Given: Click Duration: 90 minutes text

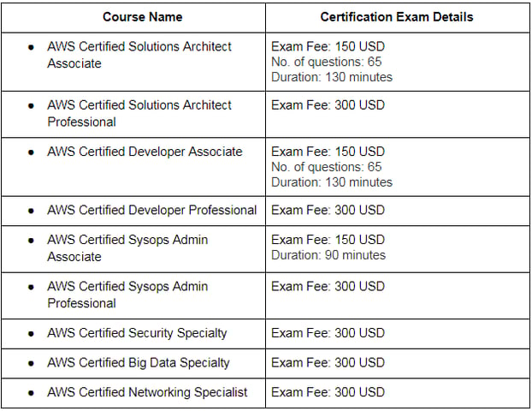Looking at the screenshot, I should (x=328, y=255).
